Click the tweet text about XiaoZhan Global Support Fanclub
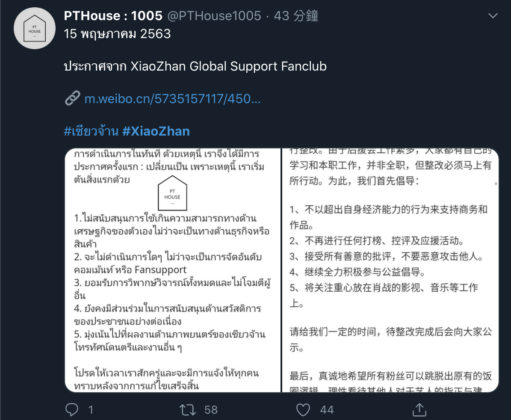This screenshot has width=511, height=420. click(195, 66)
